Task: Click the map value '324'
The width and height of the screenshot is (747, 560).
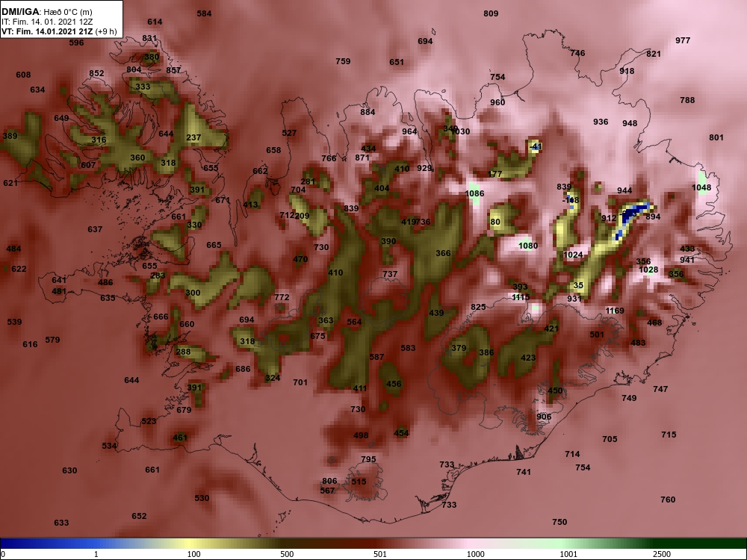Action: 273,378
